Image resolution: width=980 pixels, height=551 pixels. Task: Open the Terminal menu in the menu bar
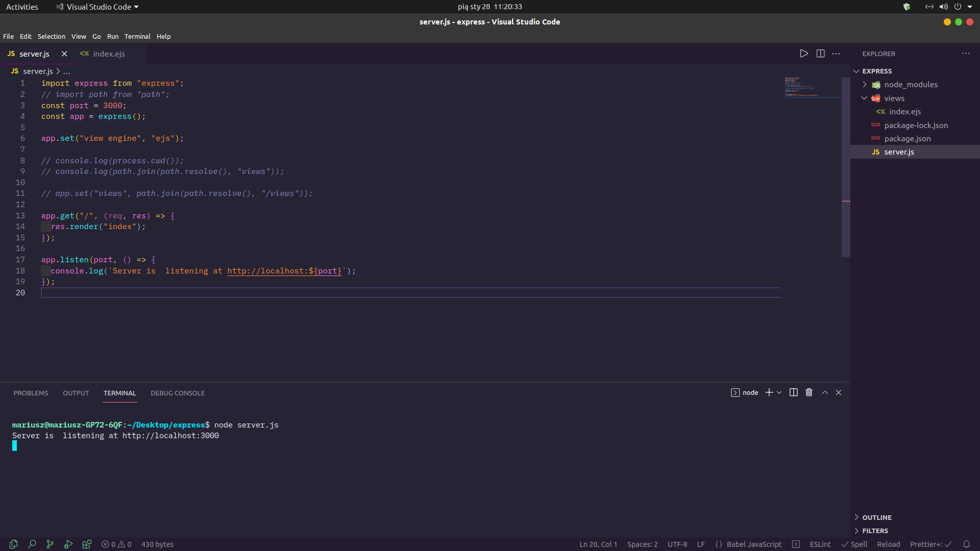(137, 36)
